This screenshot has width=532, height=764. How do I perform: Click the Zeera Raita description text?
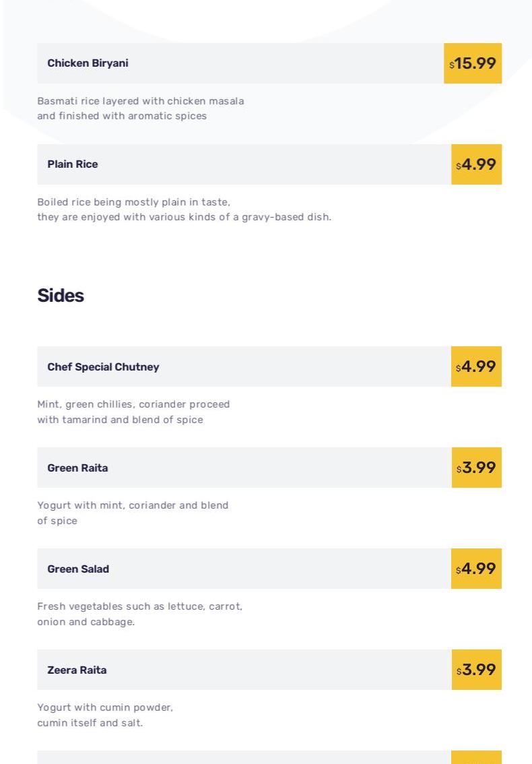pyautogui.click(x=105, y=715)
